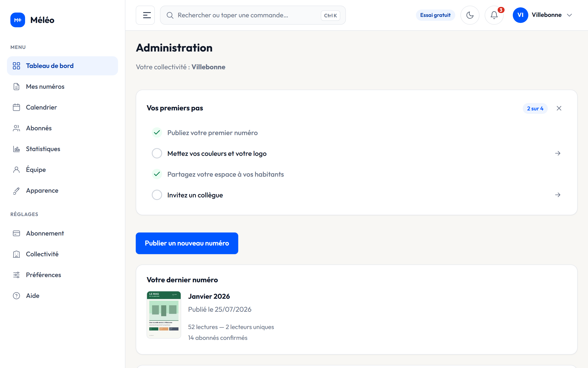Click the checked Partagez votre espace mark

click(157, 174)
